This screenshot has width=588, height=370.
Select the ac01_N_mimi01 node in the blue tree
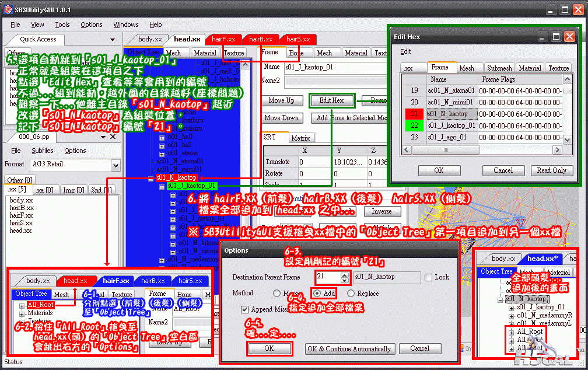pyautogui.click(x=179, y=170)
